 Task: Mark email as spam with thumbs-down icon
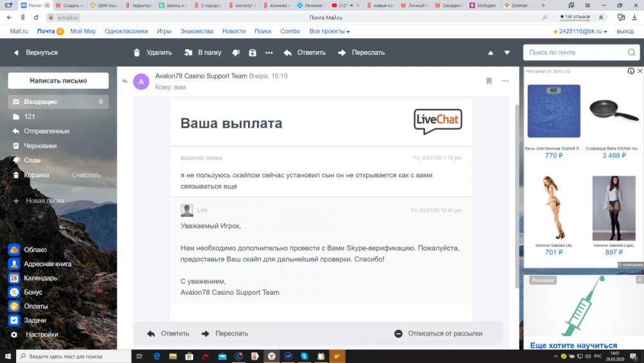236,53
